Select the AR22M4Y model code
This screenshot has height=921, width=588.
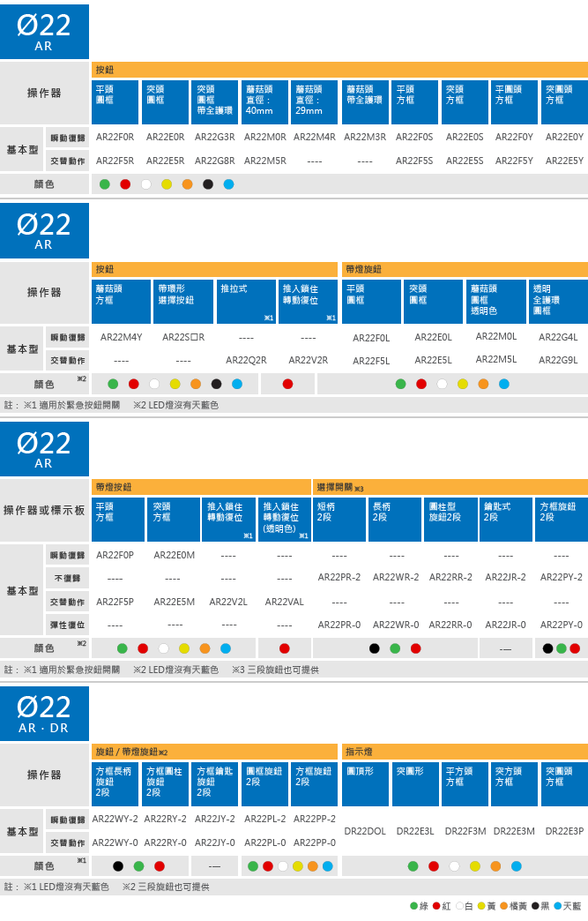(x=122, y=337)
